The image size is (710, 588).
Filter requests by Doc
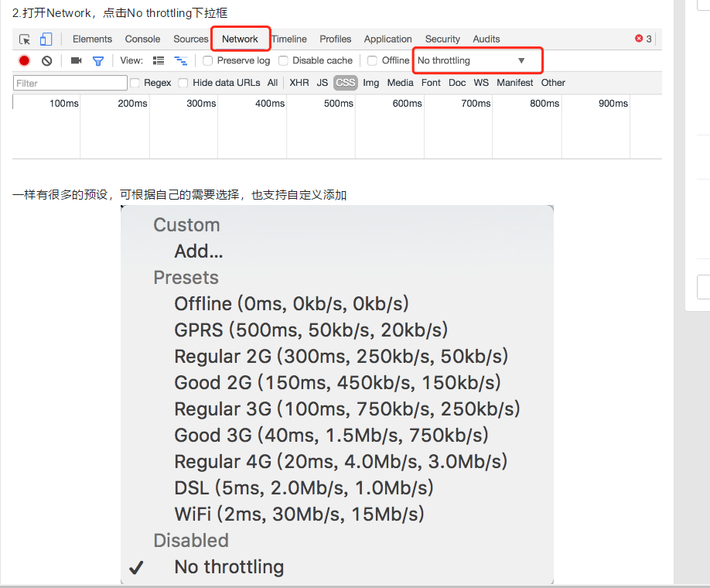click(457, 83)
